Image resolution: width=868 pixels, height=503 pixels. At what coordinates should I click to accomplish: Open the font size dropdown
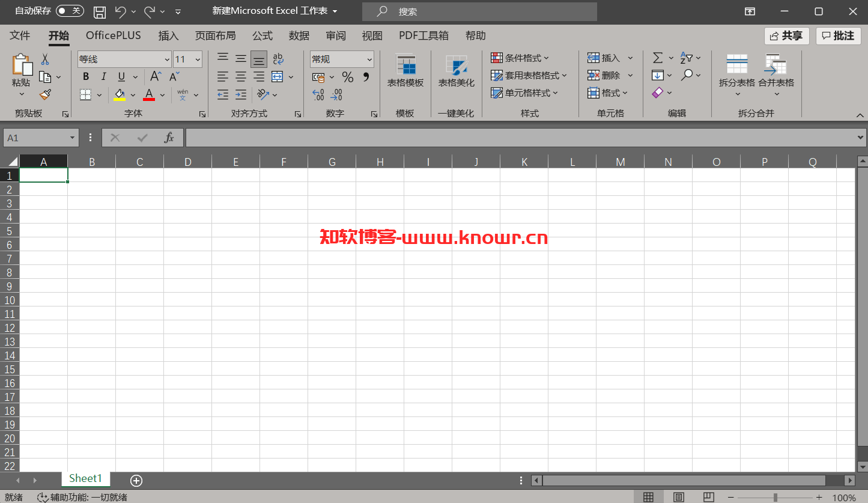click(198, 59)
